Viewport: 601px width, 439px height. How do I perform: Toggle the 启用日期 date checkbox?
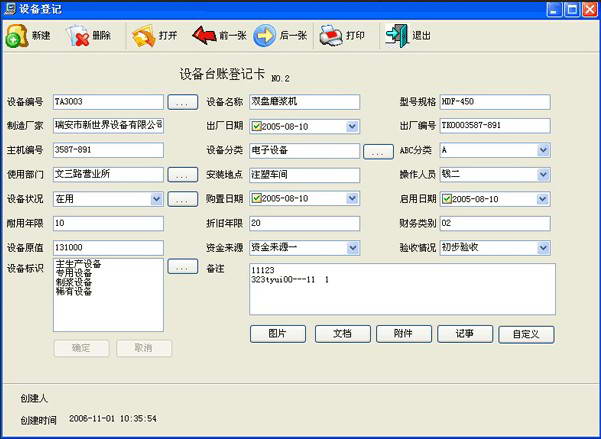[447, 199]
